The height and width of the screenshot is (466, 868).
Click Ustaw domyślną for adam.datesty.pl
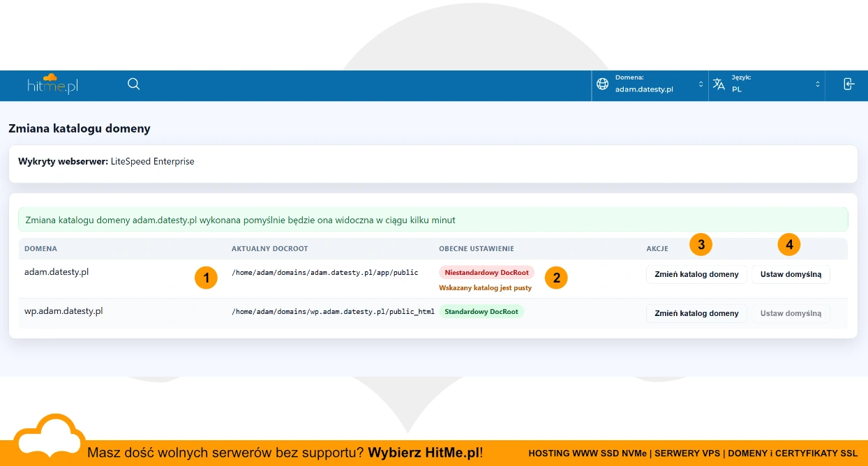[x=791, y=274]
